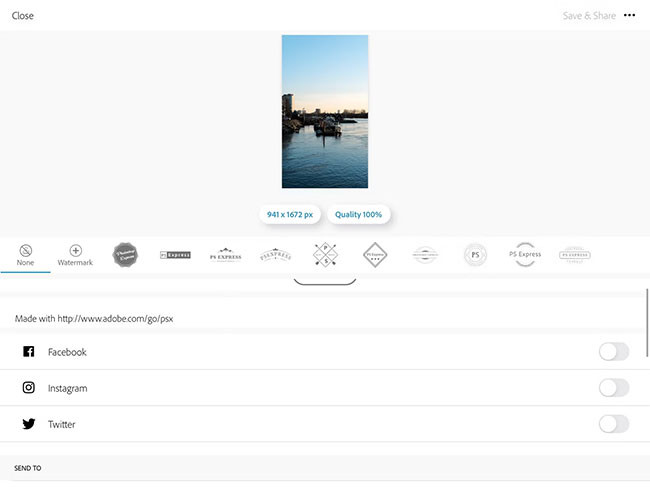This screenshot has width=650, height=488.
Task: Apply the crossed arrows PSX watermark
Action: [325, 254]
